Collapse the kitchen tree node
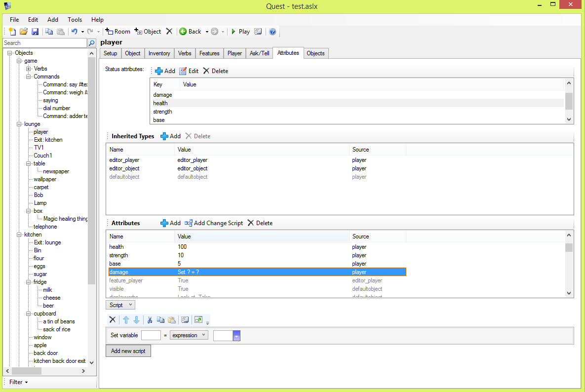Viewport: 585px width, 392px height. click(19, 235)
